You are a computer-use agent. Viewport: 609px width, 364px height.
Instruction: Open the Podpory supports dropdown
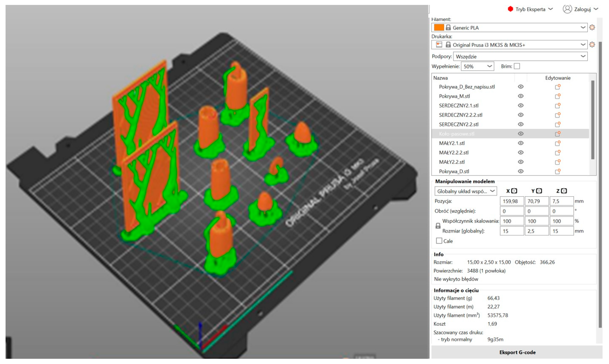(x=520, y=57)
